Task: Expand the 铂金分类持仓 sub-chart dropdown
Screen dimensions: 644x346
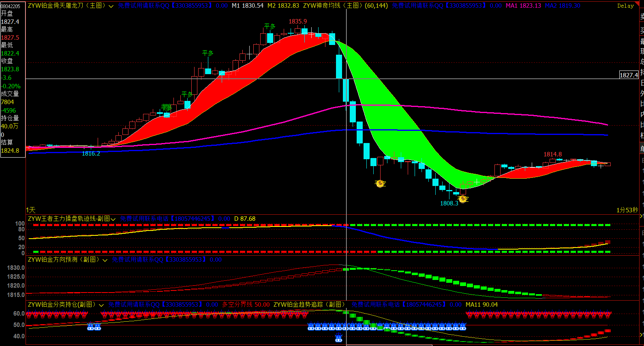Action: tap(101, 305)
